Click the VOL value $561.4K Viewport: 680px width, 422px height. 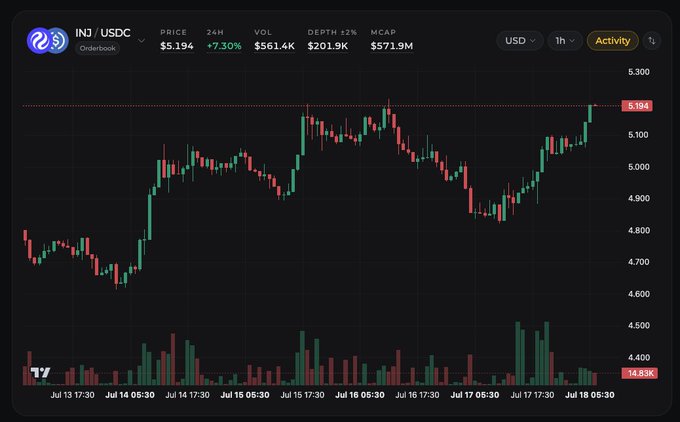pos(275,46)
